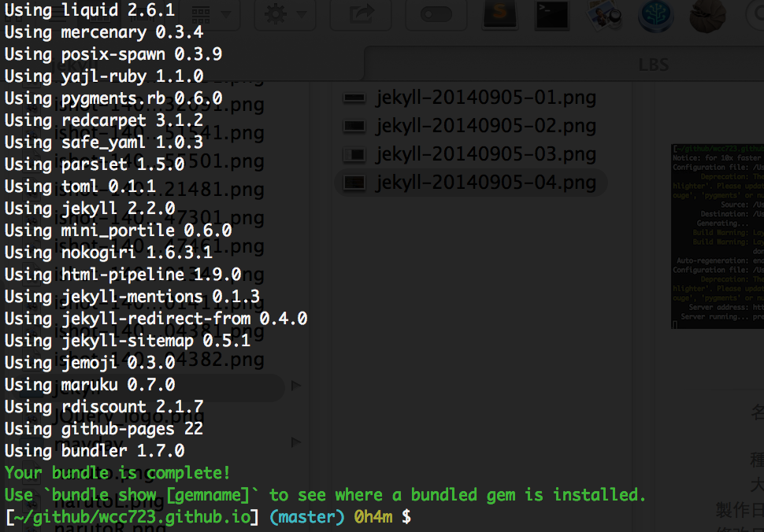Click the terminal line 'Using mercenary 0.3.4'
The height and width of the screenshot is (532, 764).
[104, 32]
